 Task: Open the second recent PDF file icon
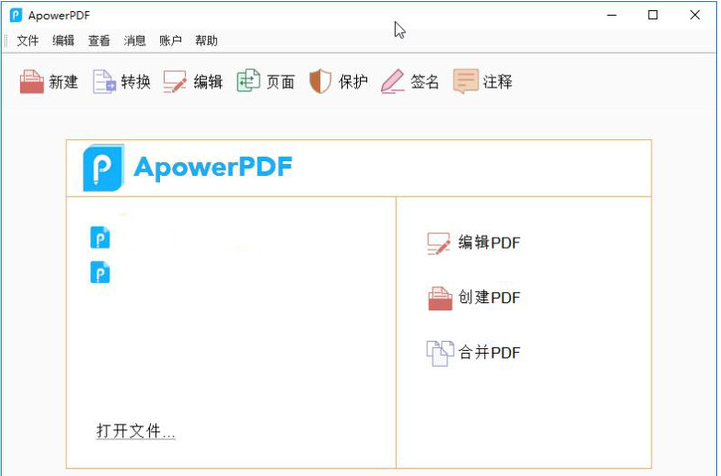coord(100,272)
